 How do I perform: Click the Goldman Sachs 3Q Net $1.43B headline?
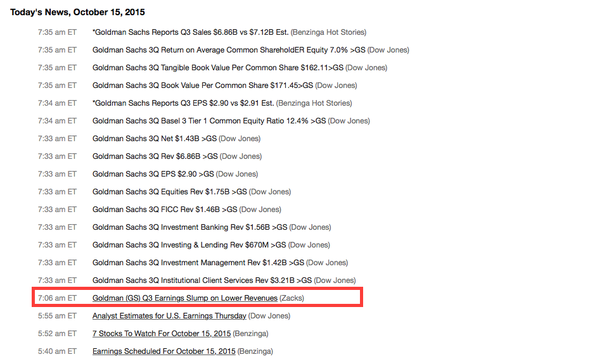(155, 139)
